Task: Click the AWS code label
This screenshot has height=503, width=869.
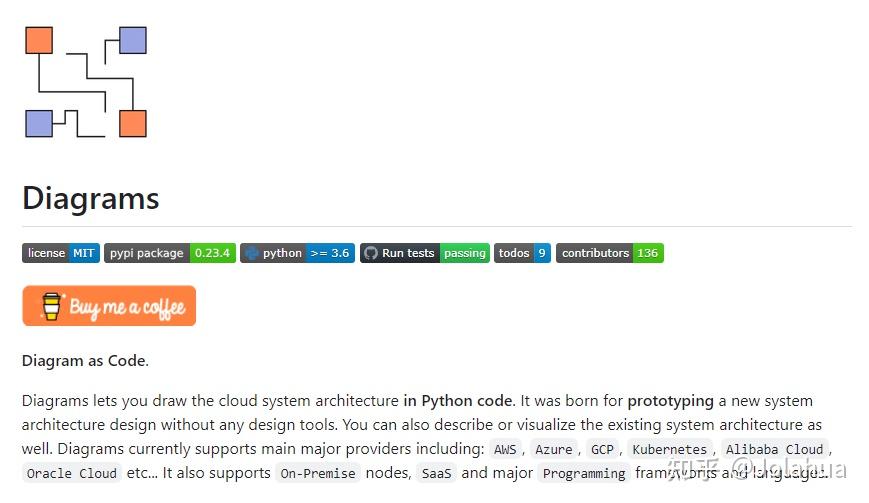Action: pos(506,450)
